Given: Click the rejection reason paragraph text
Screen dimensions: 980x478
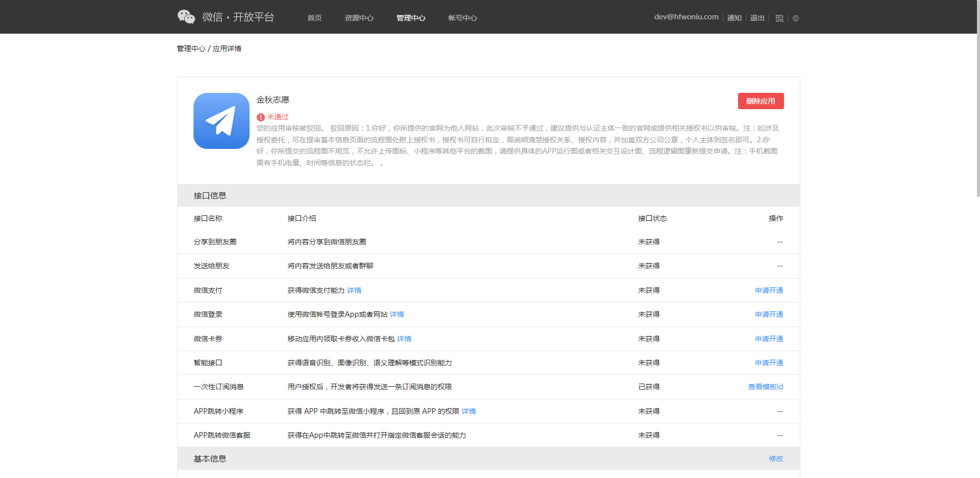Looking at the screenshot, I should pos(518,145).
